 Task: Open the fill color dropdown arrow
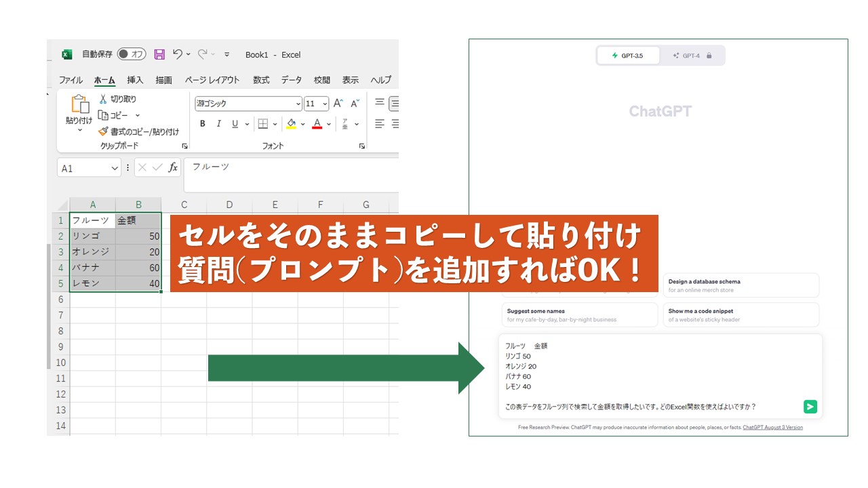point(302,124)
